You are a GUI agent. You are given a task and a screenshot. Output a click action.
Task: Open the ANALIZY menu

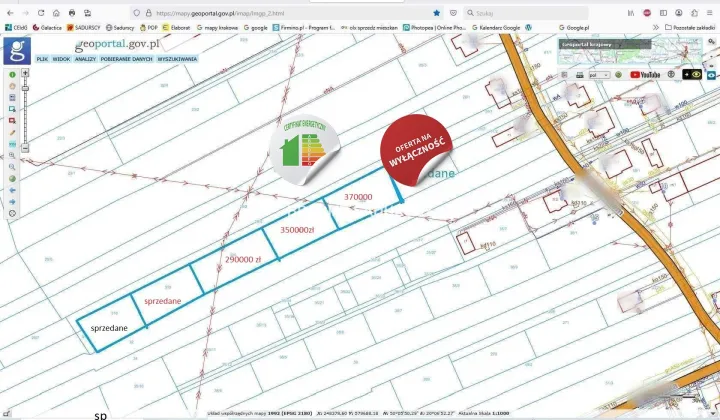point(85,59)
